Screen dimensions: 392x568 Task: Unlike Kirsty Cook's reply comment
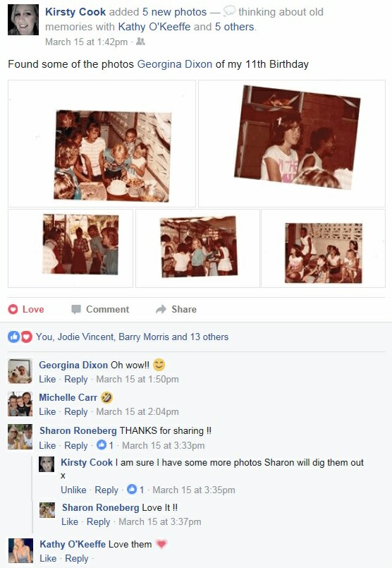click(73, 490)
